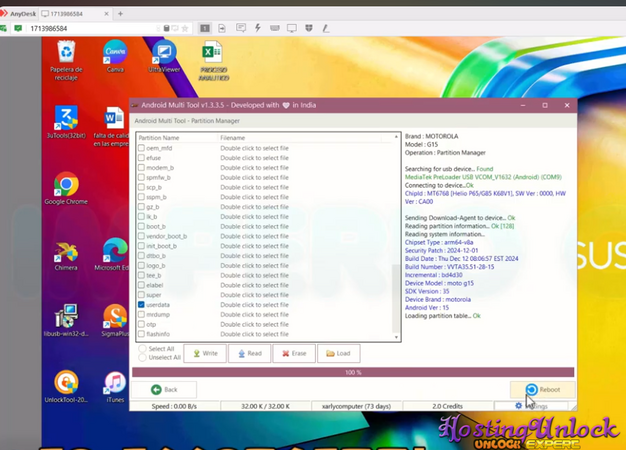The image size is (626, 450).
Task: Open Google Chrome desktop icon
Action: point(66,185)
